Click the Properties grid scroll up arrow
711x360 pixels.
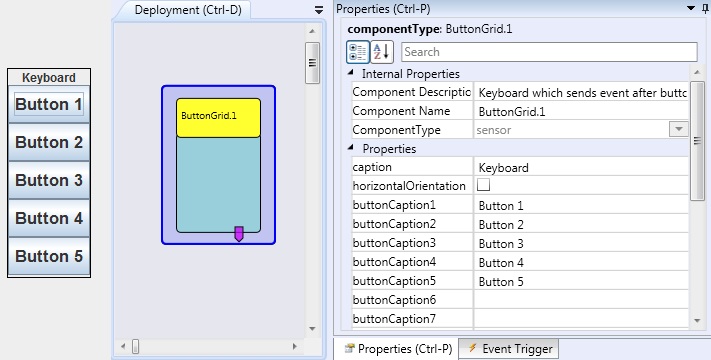tap(697, 73)
